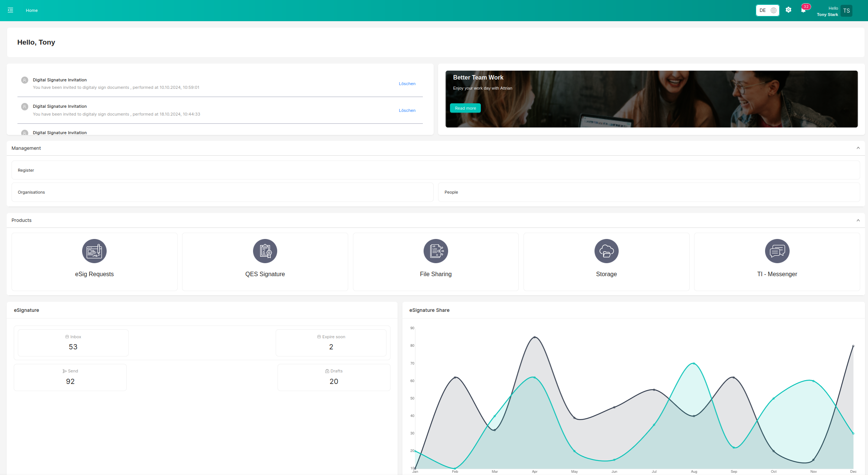Select the QES Signature product icon
Viewport: 868px width, 475px height.
point(265,251)
